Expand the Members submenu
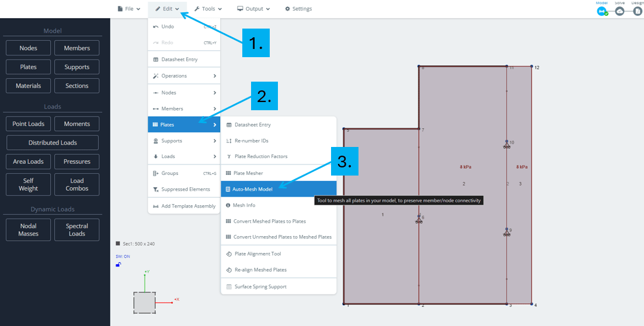This screenshot has height=326, width=644. pyautogui.click(x=184, y=108)
